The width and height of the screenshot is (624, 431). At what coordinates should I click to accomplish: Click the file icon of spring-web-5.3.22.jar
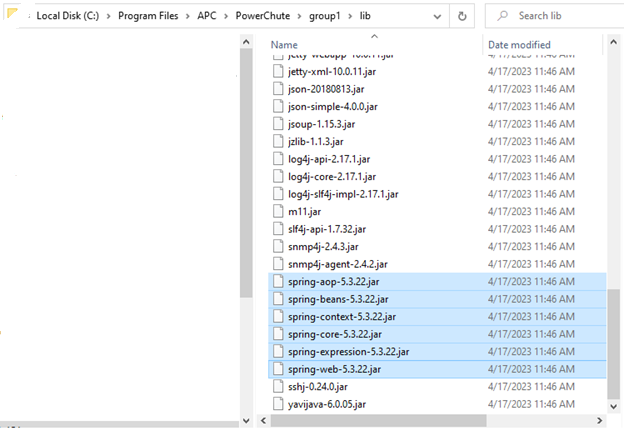(278, 369)
